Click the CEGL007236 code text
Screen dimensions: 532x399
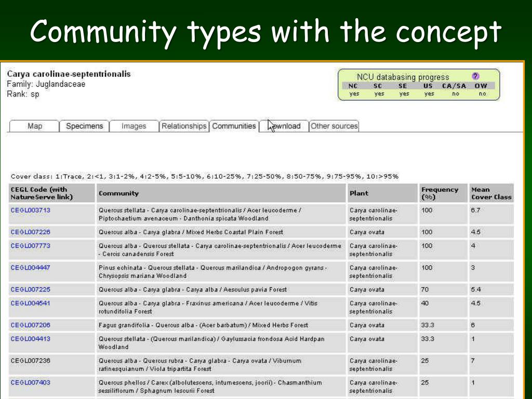[x=31, y=361]
